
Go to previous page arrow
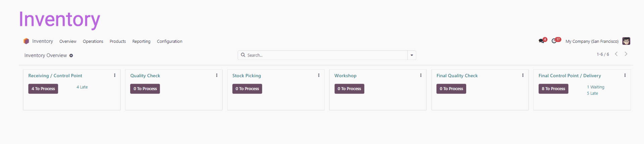tap(616, 54)
